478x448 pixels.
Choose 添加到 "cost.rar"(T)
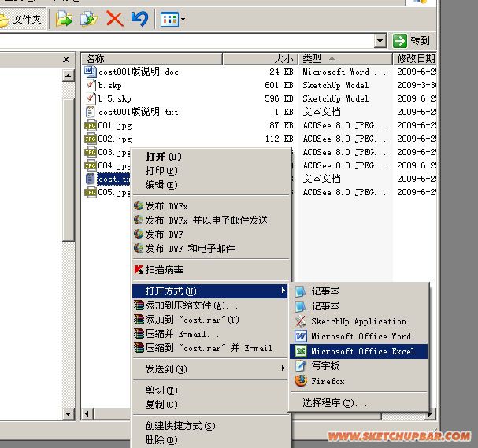point(210,320)
